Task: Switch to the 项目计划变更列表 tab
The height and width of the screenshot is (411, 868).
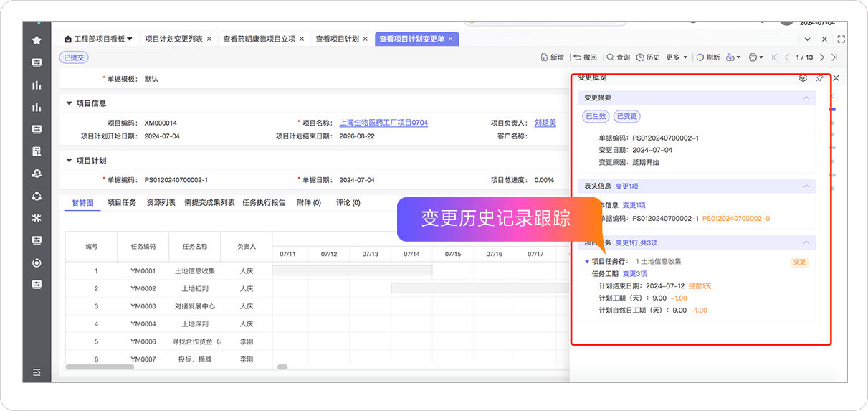Action: pos(174,39)
